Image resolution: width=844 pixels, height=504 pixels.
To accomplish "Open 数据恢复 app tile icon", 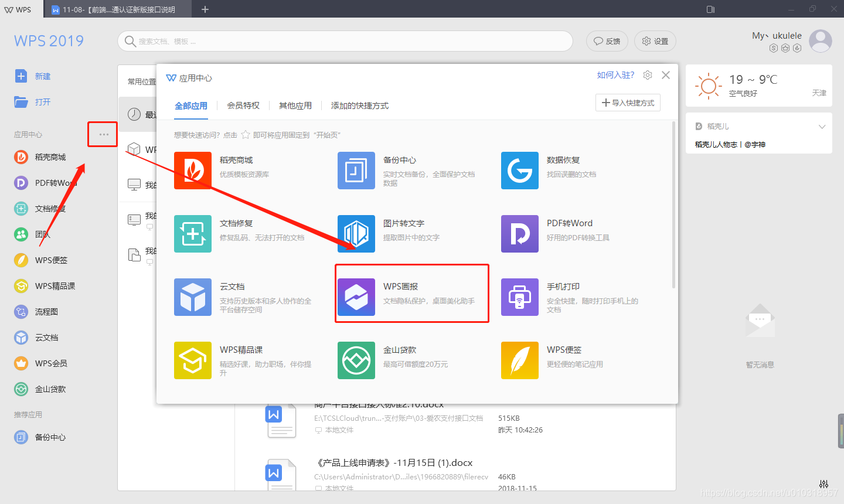I will tap(520, 171).
